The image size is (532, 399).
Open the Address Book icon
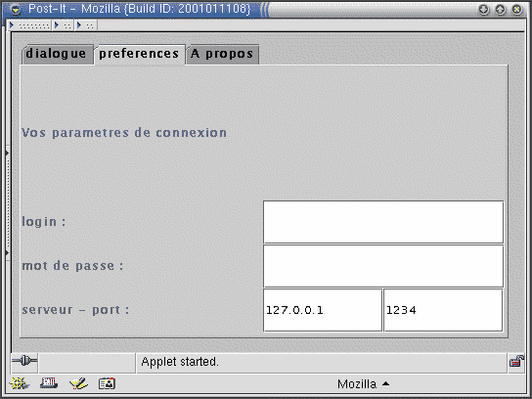[108, 383]
